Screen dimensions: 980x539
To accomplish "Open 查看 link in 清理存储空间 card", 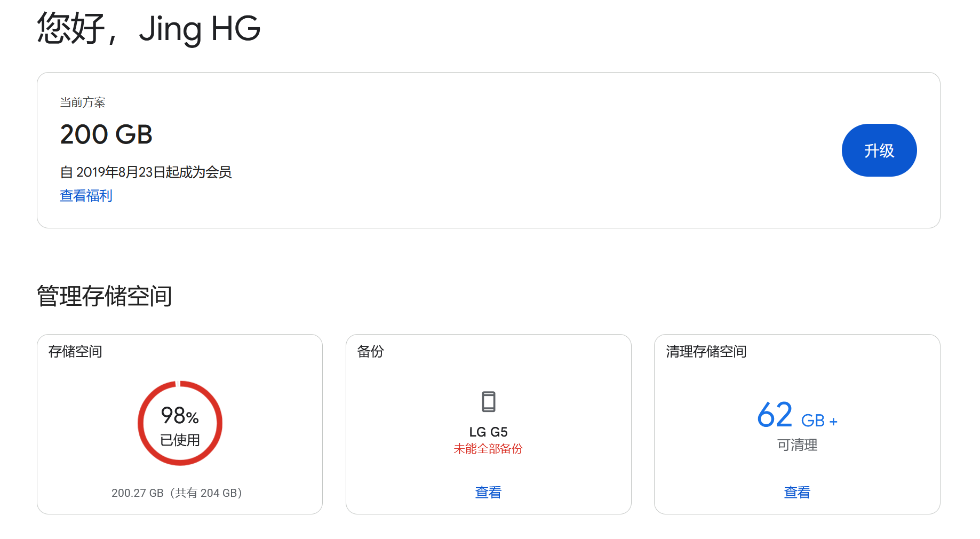I will [x=797, y=492].
